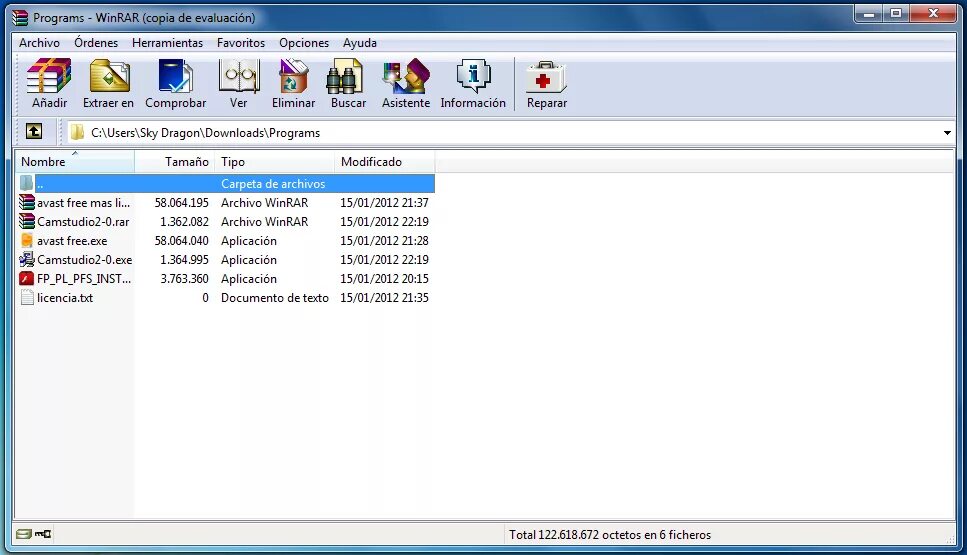This screenshot has height=555, width=967.
Task: Select the Camstudio2-0.exe file name
Action: click(x=84, y=260)
